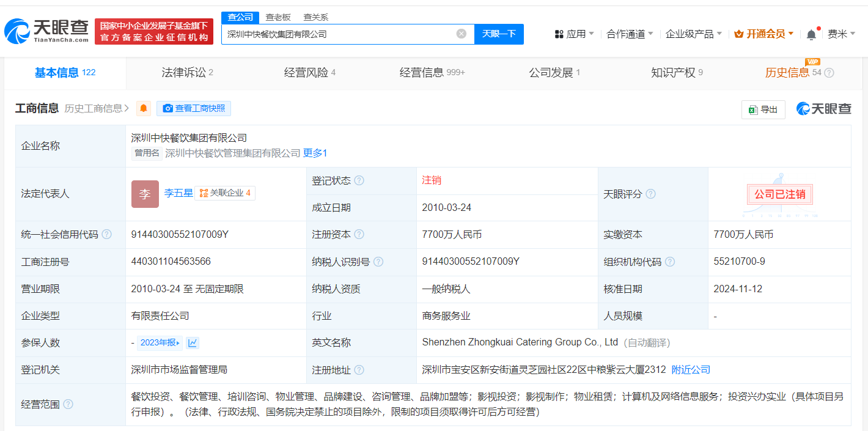This screenshot has width=868, height=431.
Task: Open the insured-count trend chart icon
Action: click(193, 343)
